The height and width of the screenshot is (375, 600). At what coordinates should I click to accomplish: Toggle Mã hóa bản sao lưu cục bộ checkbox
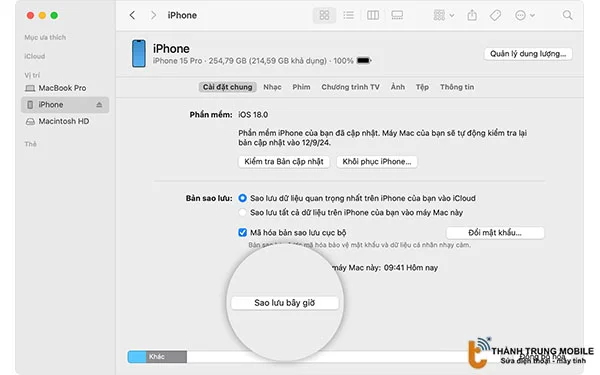(x=242, y=233)
